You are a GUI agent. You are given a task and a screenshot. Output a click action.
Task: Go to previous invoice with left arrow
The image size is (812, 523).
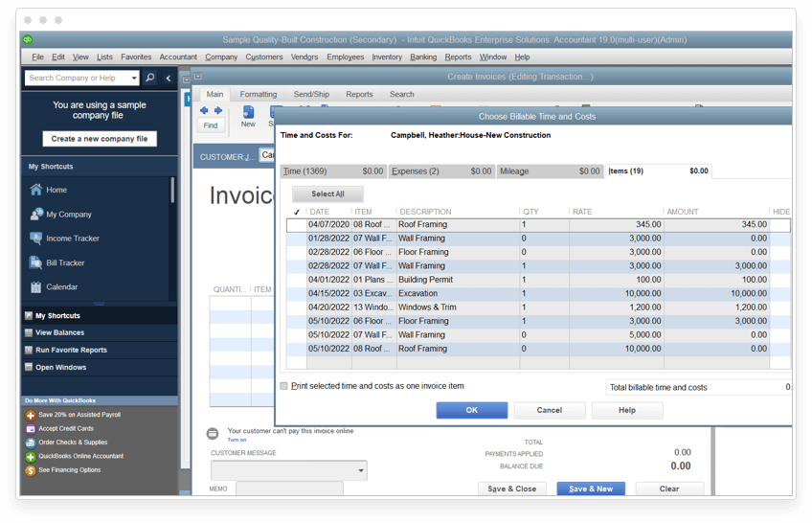204,110
